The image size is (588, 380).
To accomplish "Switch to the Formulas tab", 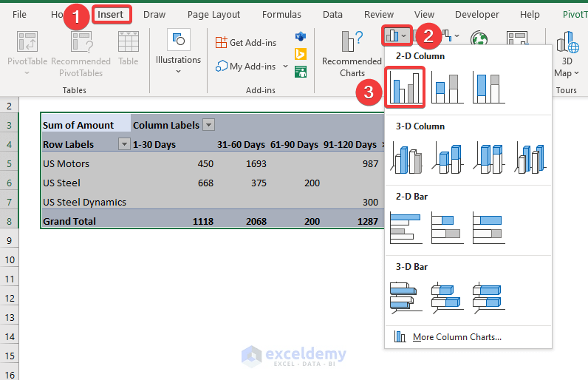I will click(281, 15).
